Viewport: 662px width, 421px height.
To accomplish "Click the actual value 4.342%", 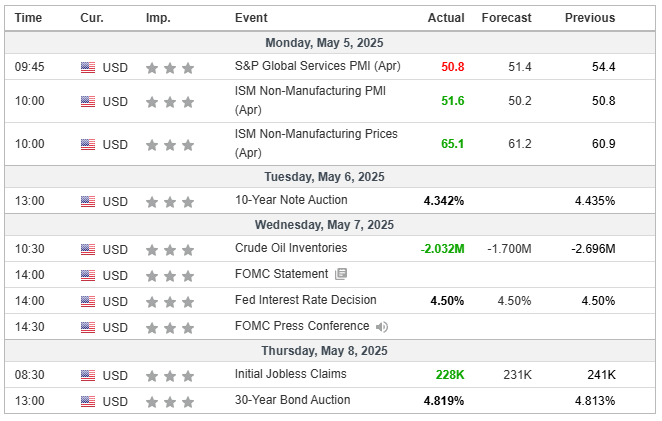I will pyautogui.click(x=444, y=201).
